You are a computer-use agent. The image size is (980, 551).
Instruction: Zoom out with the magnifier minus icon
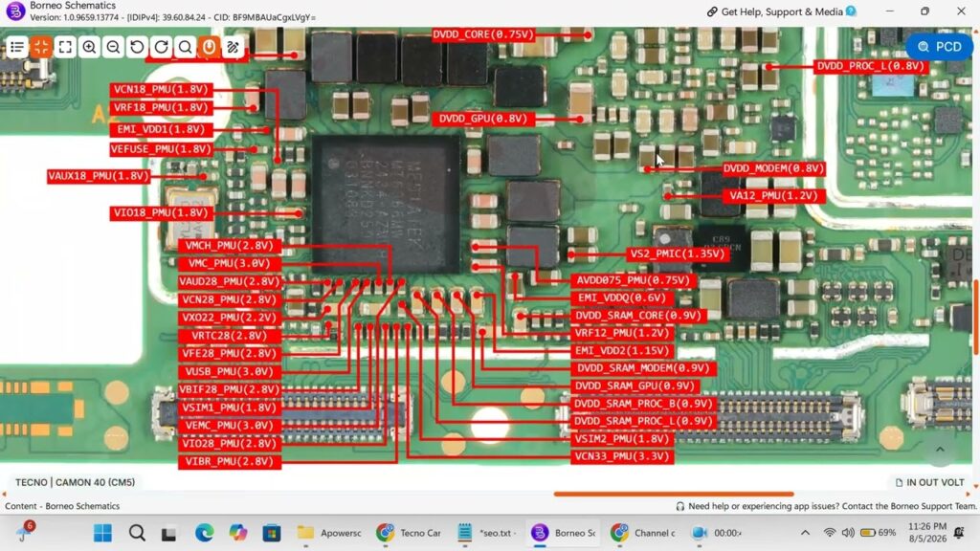(x=113, y=47)
